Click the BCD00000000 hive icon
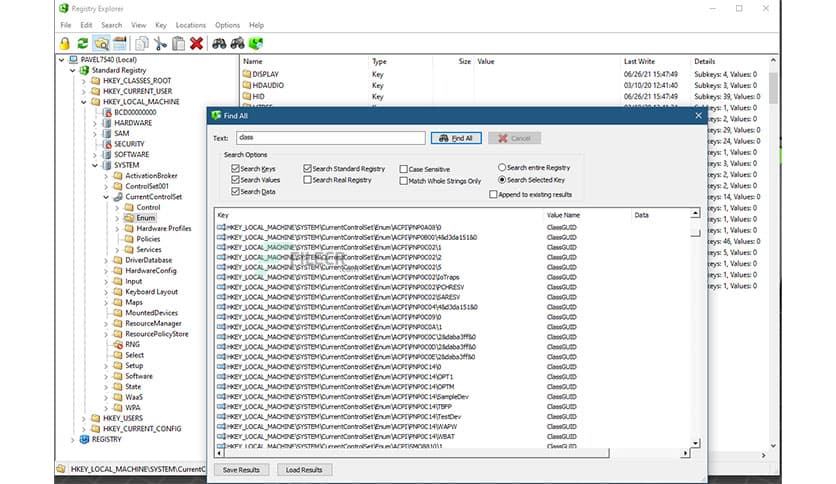This screenshot has height=484, width=836. (x=107, y=112)
